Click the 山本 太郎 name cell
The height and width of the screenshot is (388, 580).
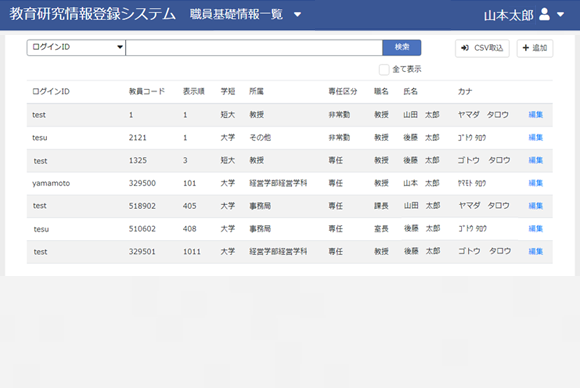(421, 183)
